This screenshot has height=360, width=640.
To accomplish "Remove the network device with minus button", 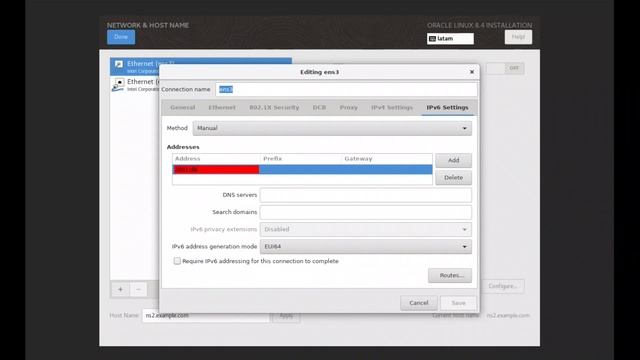I will click(138, 289).
